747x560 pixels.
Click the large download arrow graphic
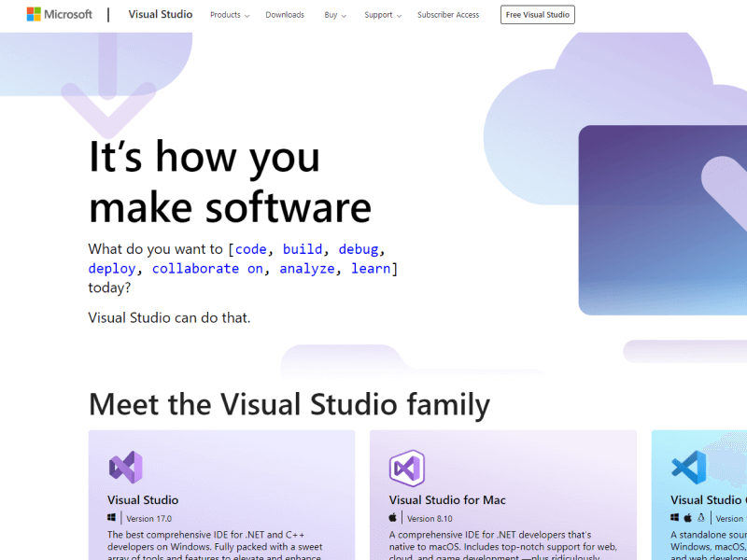pos(108,86)
